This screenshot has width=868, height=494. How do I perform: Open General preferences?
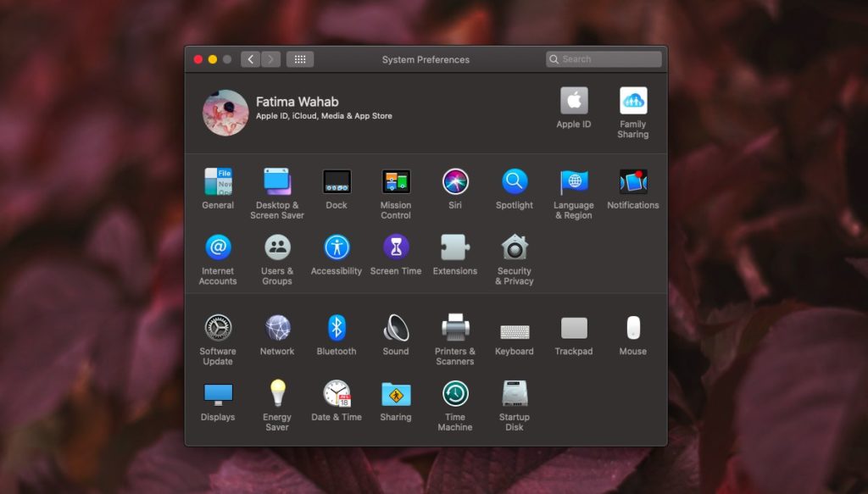(x=218, y=183)
